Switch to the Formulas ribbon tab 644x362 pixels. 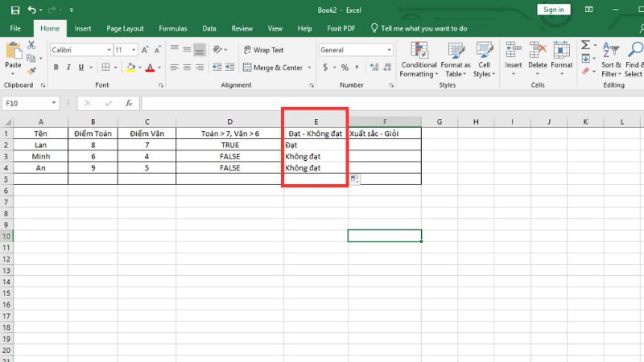click(172, 28)
